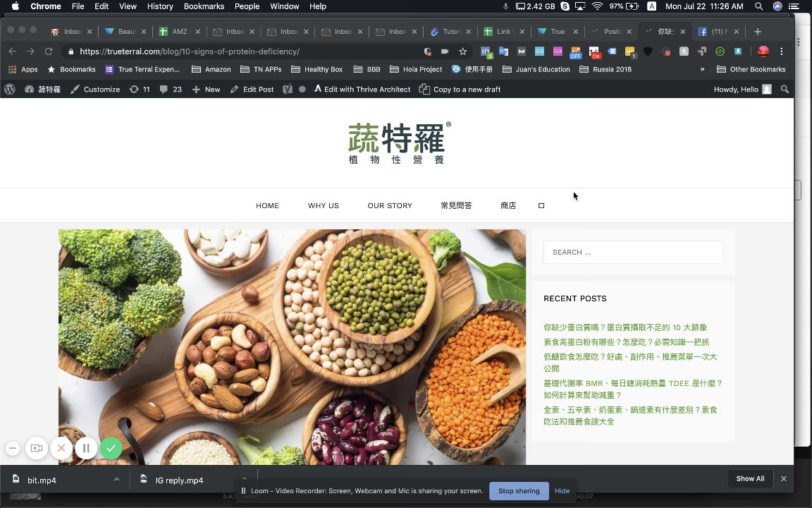Viewport: 812px width, 508px height.
Task: Click the 蔬特羅 site logo
Action: pyautogui.click(x=399, y=143)
